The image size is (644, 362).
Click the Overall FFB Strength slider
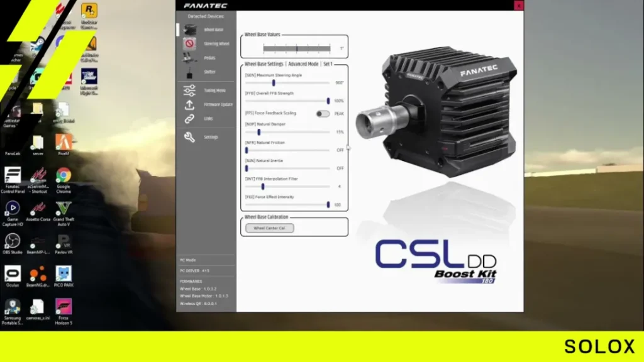click(x=287, y=101)
